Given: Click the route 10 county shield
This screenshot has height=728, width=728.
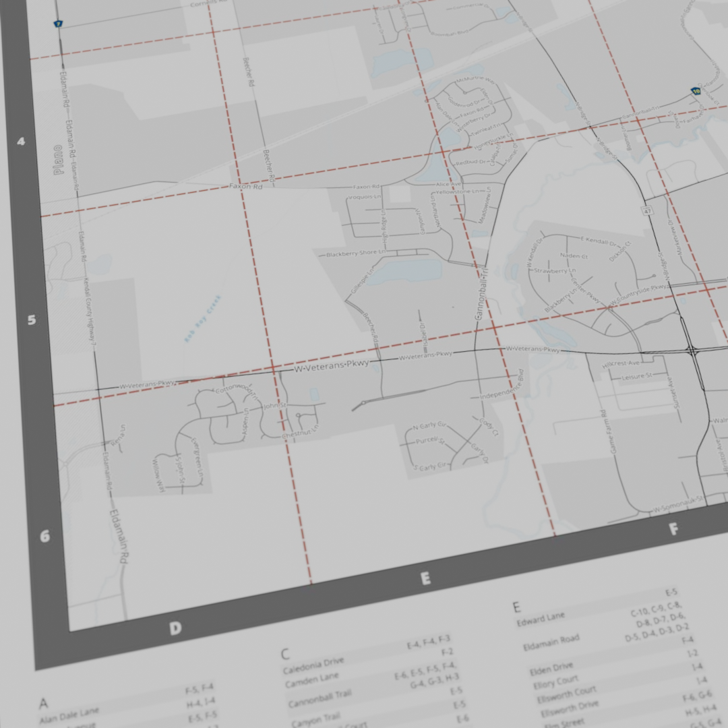Looking at the screenshot, I should [x=695, y=91].
